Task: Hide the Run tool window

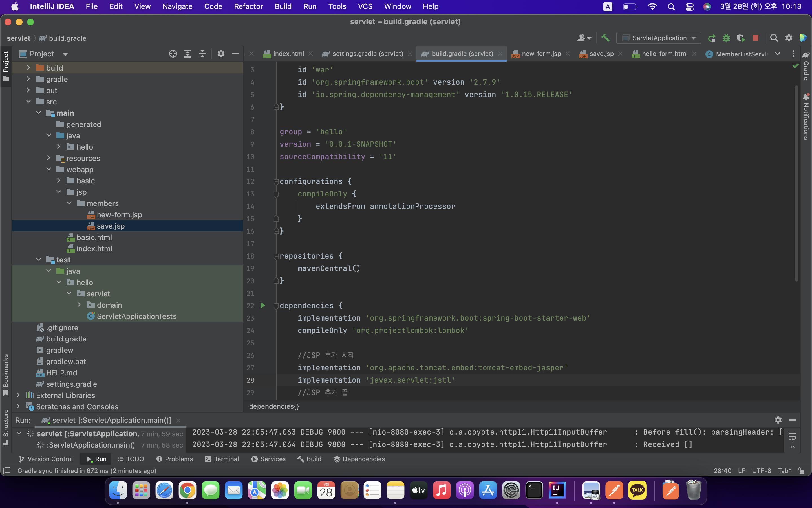Action: 793,420
